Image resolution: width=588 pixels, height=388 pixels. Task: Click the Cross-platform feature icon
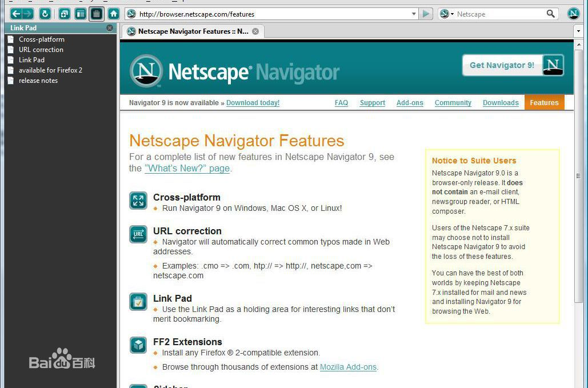coord(138,201)
